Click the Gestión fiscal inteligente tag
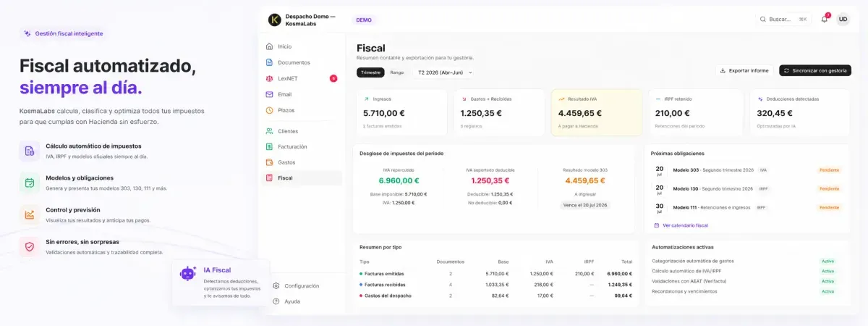Image resolution: width=868 pixels, height=326 pixels. coord(63,33)
